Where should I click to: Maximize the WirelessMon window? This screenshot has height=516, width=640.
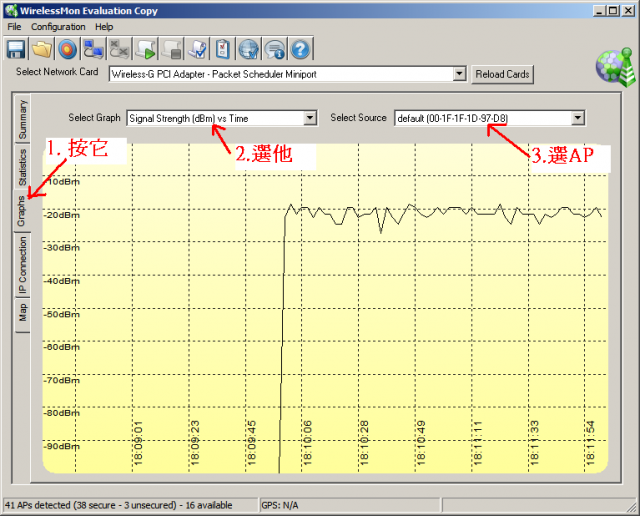pos(613,11)
